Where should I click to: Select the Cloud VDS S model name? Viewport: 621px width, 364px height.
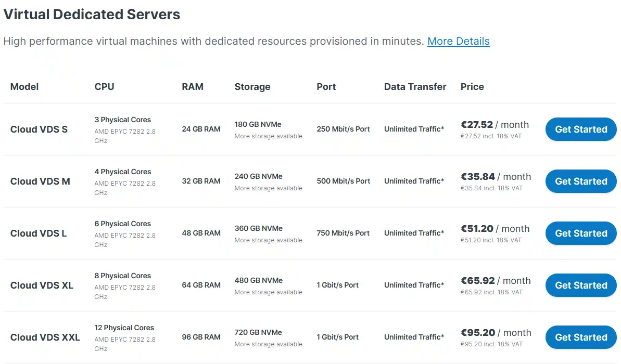point(39,129)
